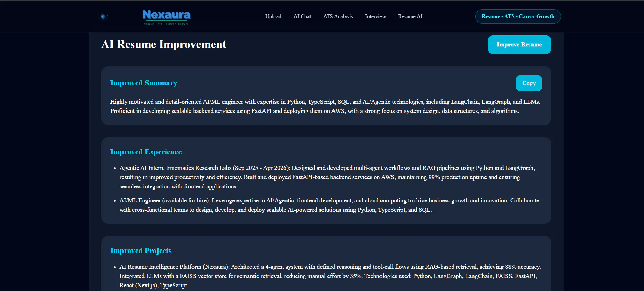Click the AI/ML Engineer (available for hire) bullet
Viewport: 644px width, 291px height.
point(329,205)
